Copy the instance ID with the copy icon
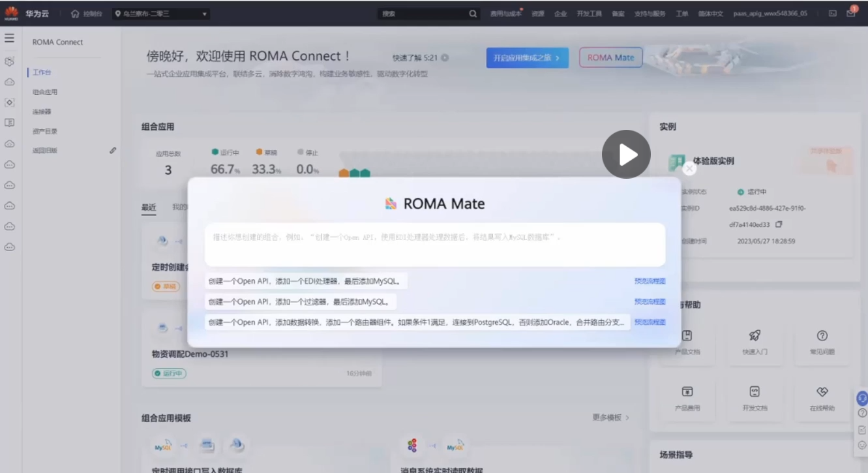Image resolution: width=868 pixels, height=473 pixels. [779, 224]
